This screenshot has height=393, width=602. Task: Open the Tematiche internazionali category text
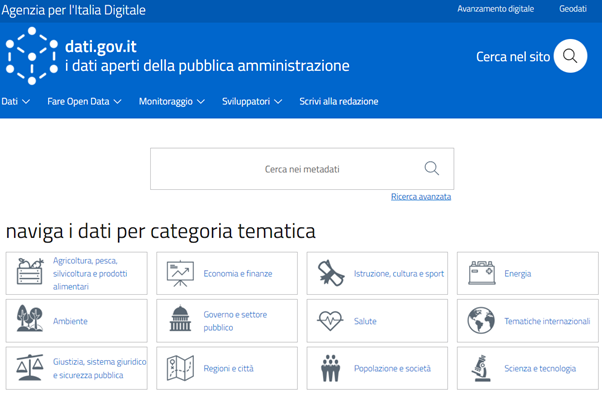[x=547, y=321]
